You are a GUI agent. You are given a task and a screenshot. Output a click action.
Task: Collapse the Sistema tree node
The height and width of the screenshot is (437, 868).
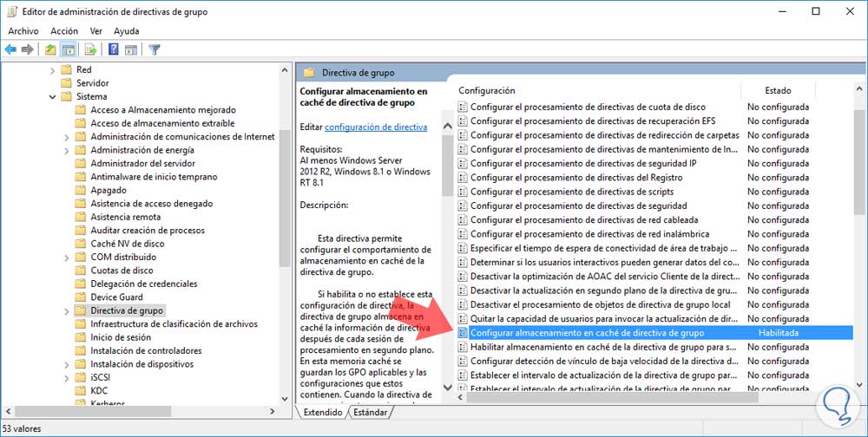[53, 97]
